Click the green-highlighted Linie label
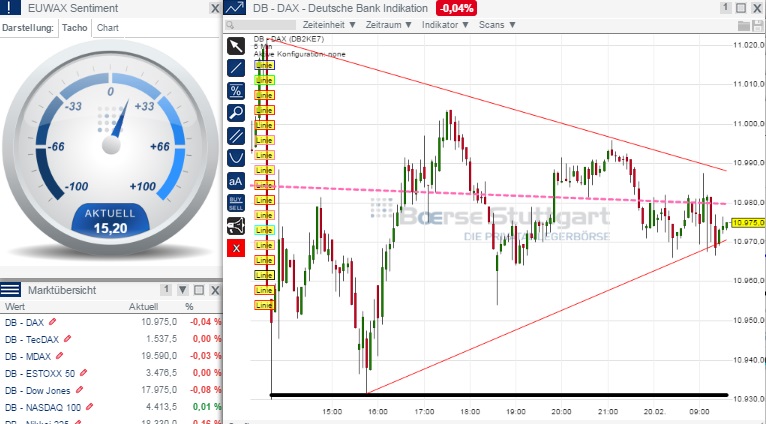 tap(264, 80)
